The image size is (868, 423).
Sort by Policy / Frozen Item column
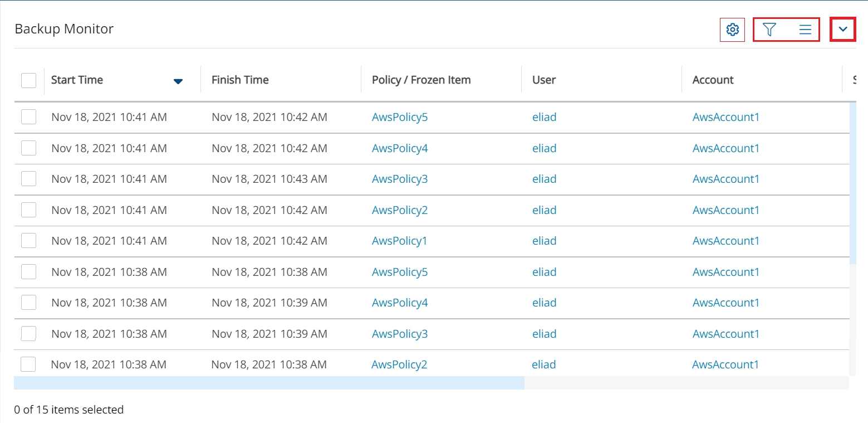point(421,80)
